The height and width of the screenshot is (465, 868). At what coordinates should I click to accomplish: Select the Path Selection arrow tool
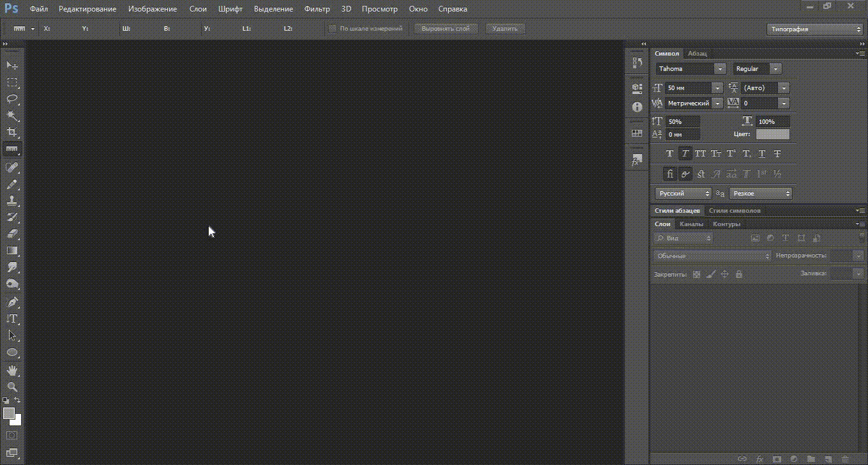pyautogui.click(x=12, y=335)
